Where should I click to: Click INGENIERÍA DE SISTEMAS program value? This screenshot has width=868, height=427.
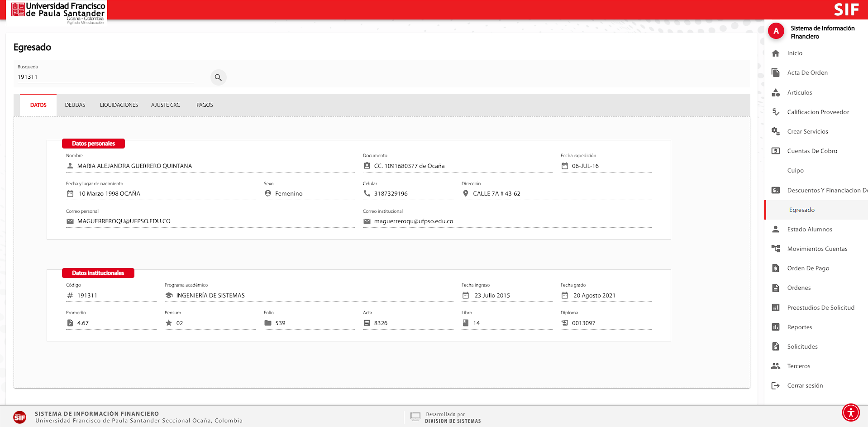pos(210,296)
